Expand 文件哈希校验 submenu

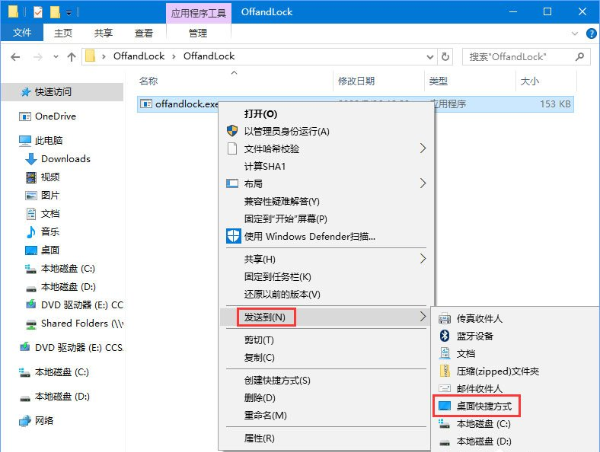326,148
